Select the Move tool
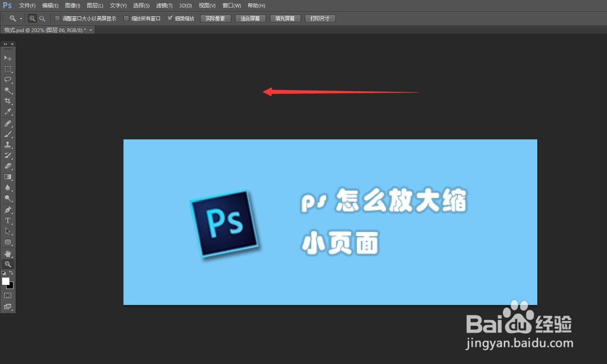Viewport: 607px width, 364px height. point(8,58)
